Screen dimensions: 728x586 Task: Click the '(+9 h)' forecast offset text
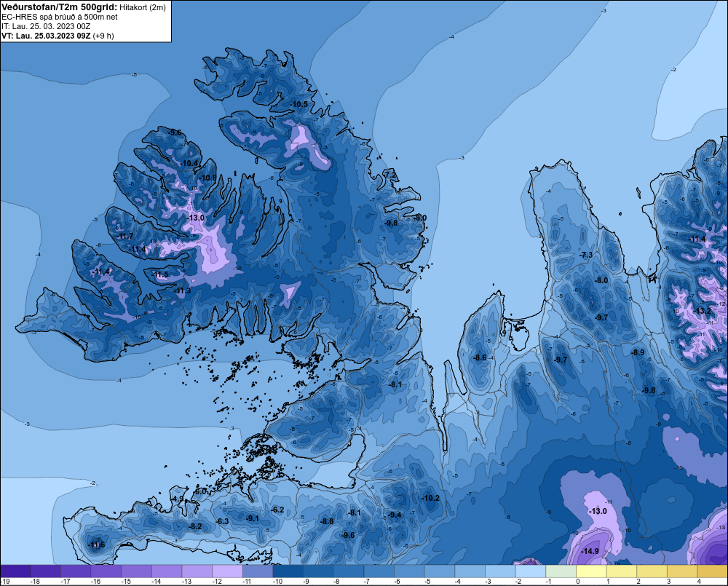103,36
